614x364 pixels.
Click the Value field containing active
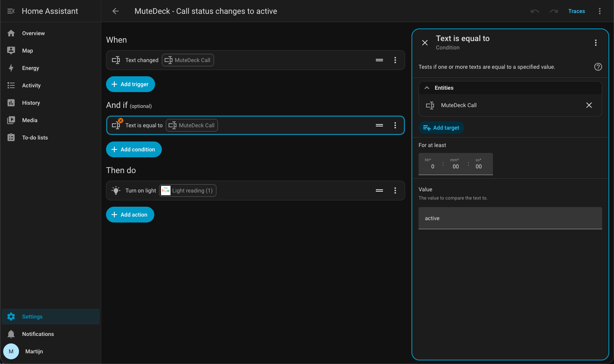click(510, 218)
